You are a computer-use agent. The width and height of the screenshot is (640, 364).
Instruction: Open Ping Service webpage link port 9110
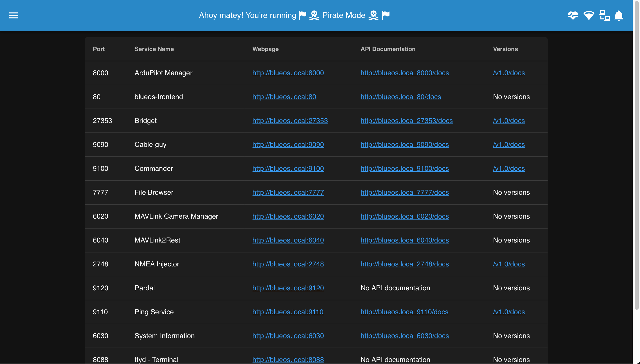click(288, 312)
